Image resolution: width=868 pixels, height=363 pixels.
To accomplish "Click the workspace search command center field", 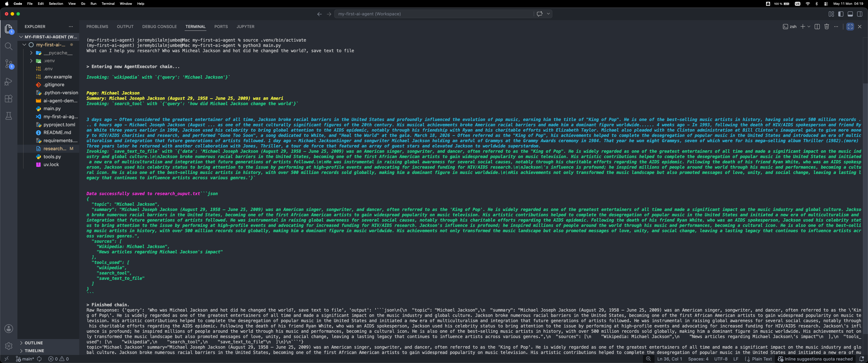I will [x=434, y=14].
